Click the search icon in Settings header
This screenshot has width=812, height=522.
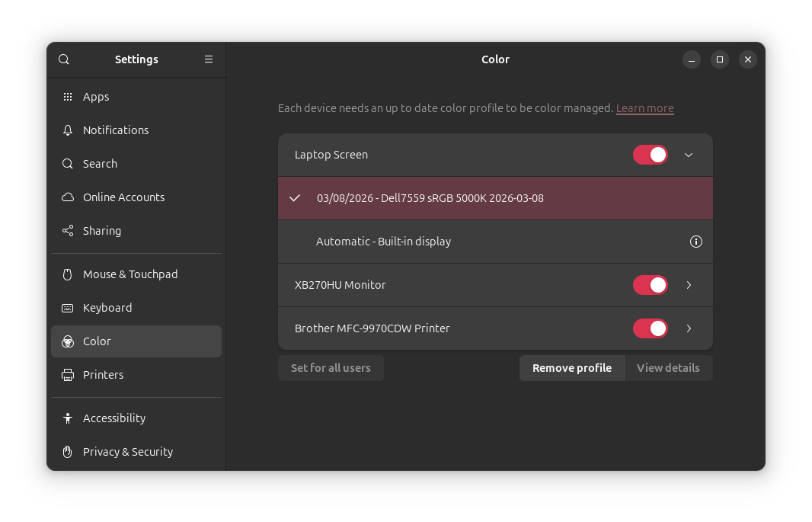(64, 59)
